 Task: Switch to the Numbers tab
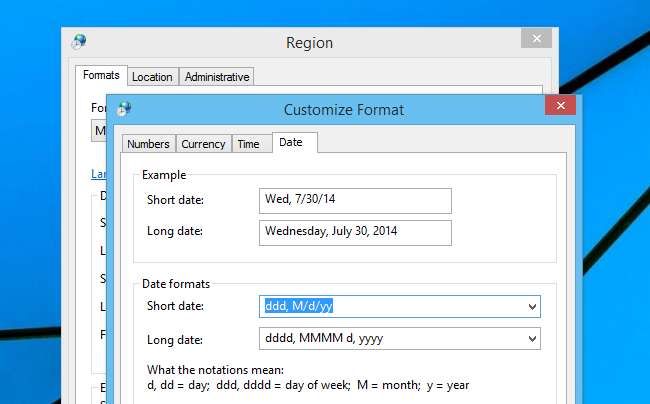coord(148,144)
